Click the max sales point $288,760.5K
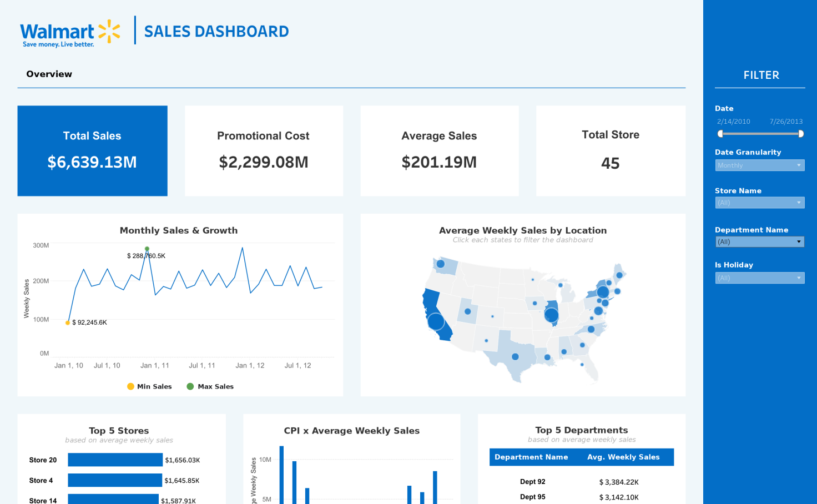 147,249
